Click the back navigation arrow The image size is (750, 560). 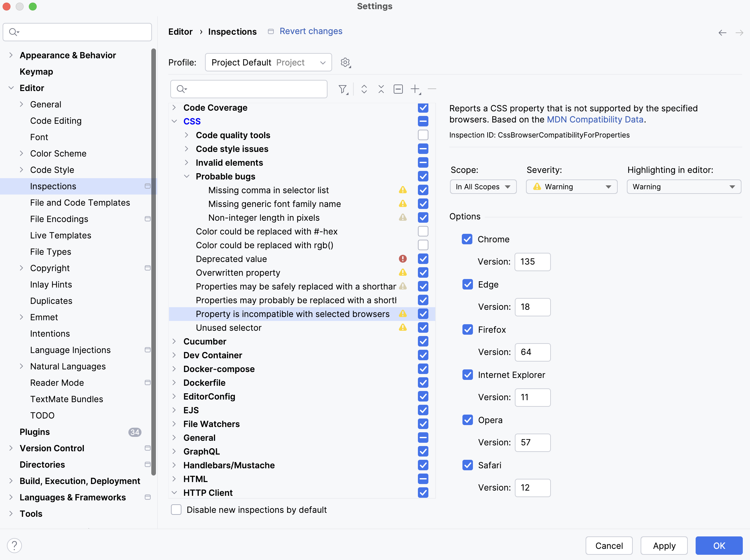pyautogui.click(x=722, y=32)
